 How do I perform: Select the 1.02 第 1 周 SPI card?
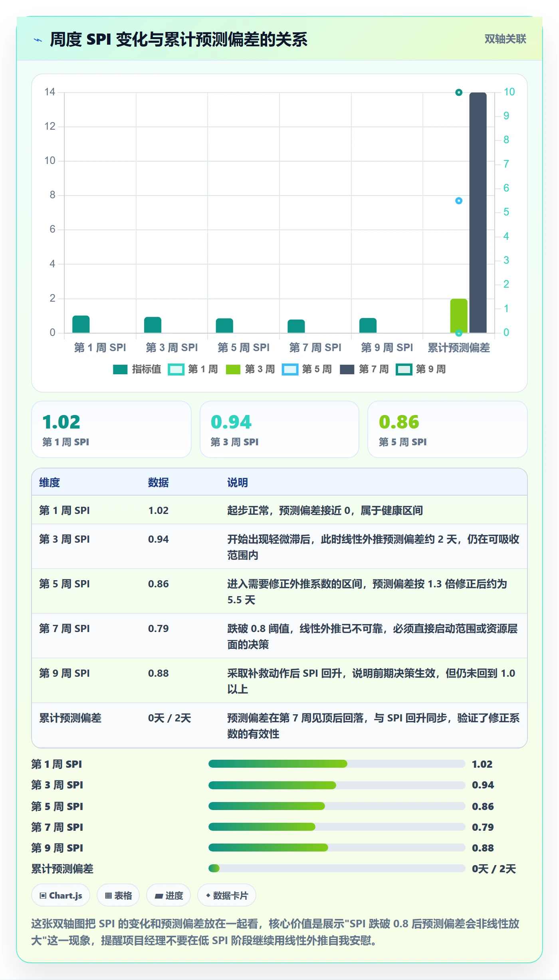pyautogui.click(x=111, y=429)
